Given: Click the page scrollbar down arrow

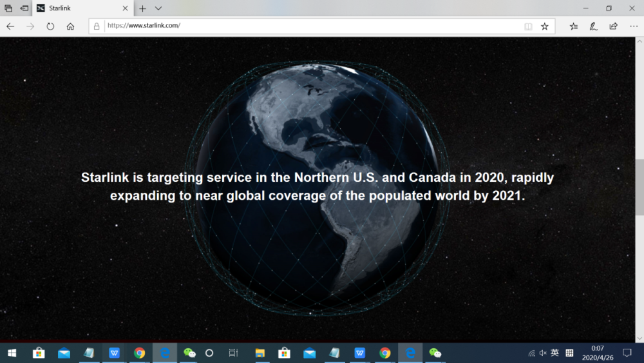Looking at the screenshot, I should [x=639, y=338].
